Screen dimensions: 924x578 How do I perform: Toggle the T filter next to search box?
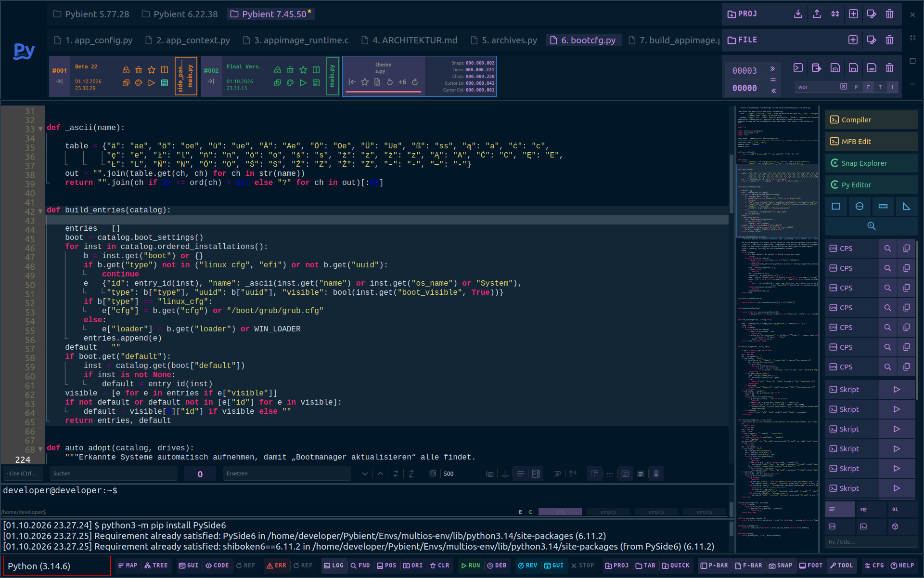click(880, 87)
